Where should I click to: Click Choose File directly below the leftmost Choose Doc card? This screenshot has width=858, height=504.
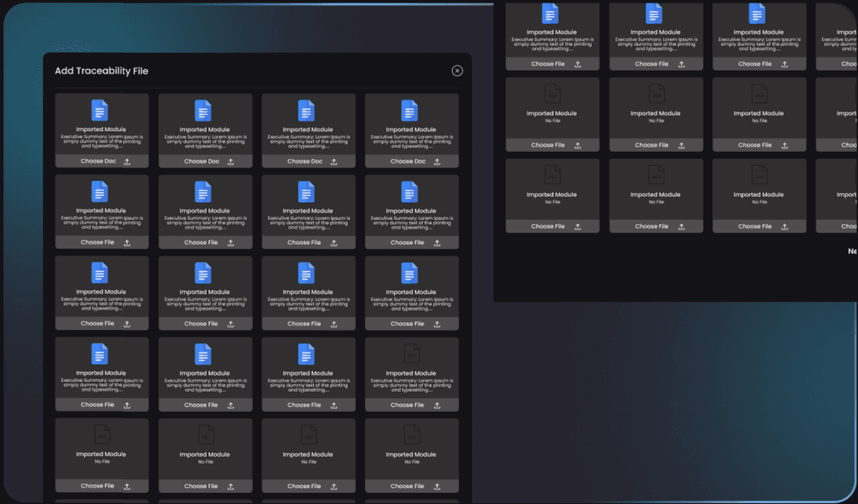[x=97, y=243]
